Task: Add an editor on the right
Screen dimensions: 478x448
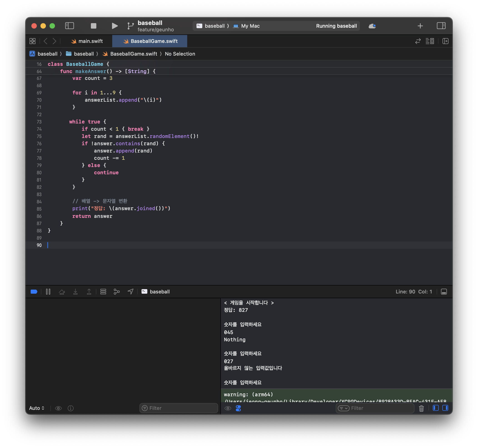Action: (445, 41)
